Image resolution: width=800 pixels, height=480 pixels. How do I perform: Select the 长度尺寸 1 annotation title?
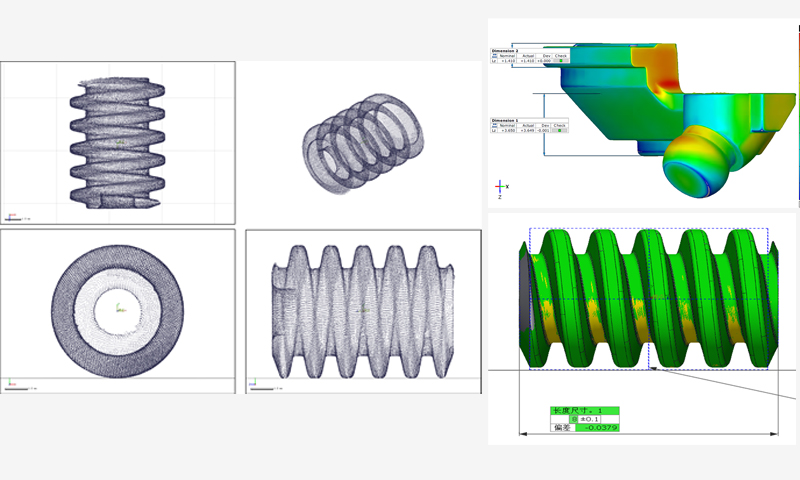click(585, 410)
